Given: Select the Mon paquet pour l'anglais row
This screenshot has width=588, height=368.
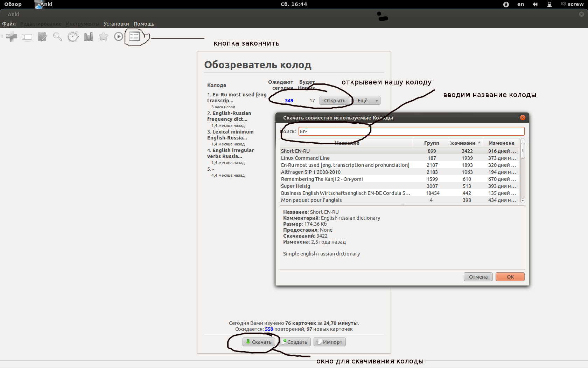Looking at the screenshot, I should click(x=400, y=200).
